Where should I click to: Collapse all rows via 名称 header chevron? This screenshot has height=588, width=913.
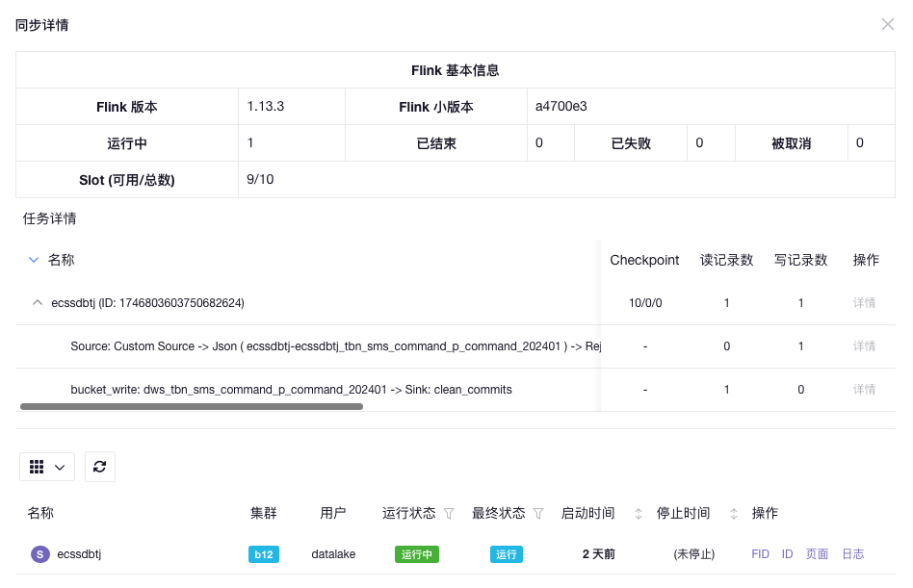(34, 260)
